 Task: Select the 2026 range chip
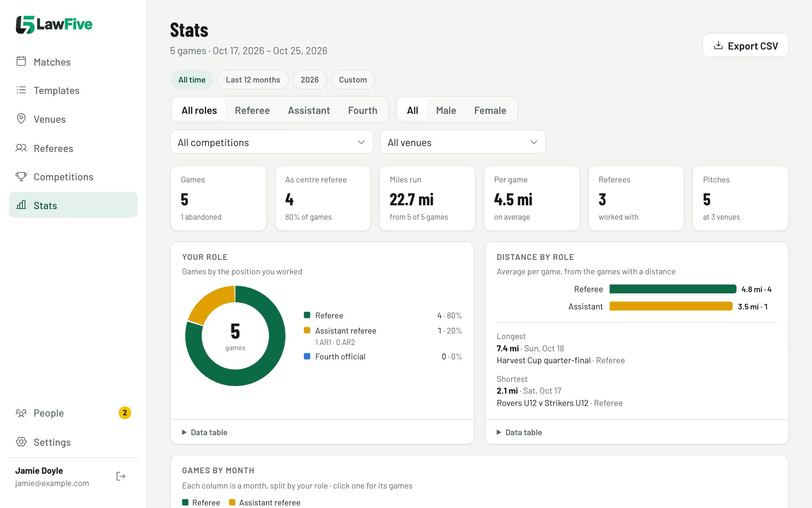pos(310,80)
